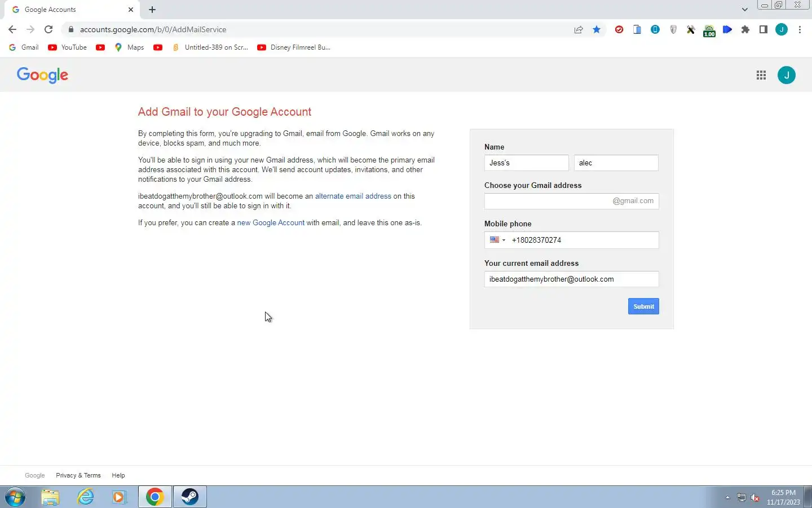Open the YouTube bookmark

click(x=68, y=47)
